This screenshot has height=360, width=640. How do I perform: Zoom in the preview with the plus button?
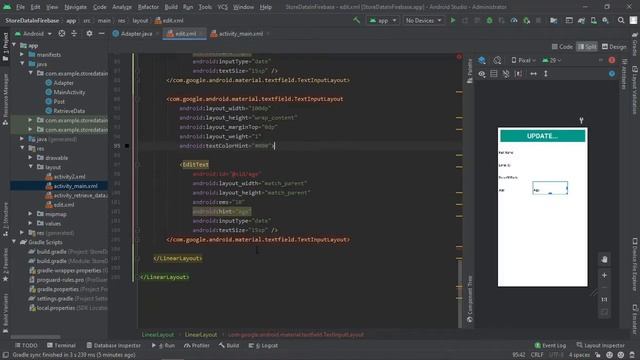tap(604, 276)
